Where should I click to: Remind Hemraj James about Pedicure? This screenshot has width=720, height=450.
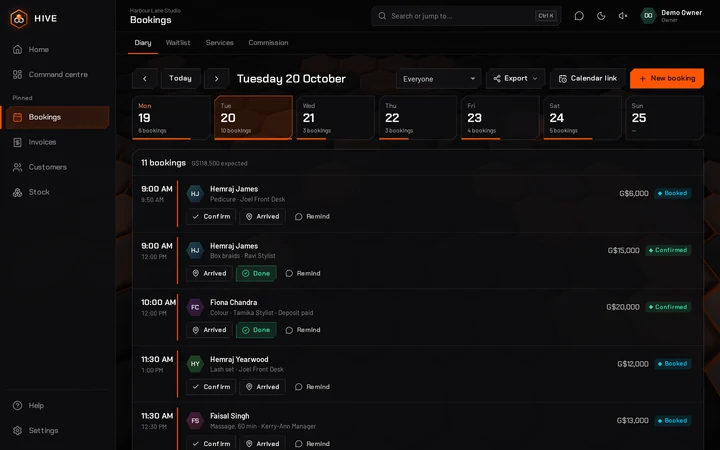(x=312, y=217)
